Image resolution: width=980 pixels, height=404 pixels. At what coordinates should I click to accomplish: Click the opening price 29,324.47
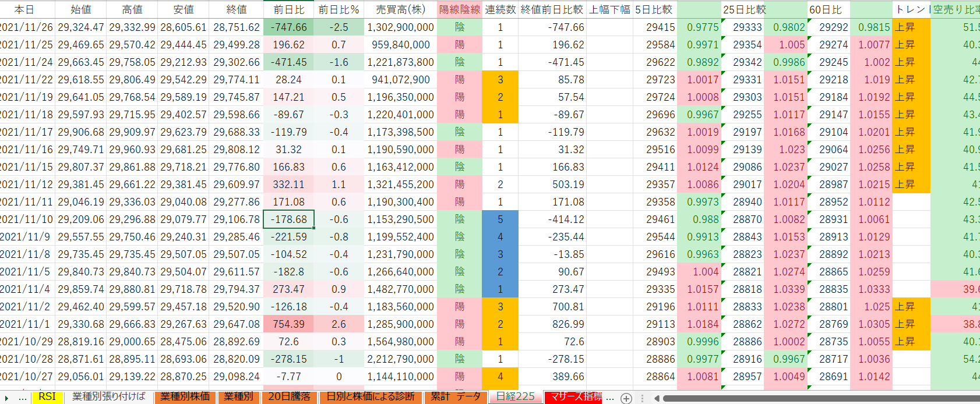pyautogui.click(x=81, y=27)
